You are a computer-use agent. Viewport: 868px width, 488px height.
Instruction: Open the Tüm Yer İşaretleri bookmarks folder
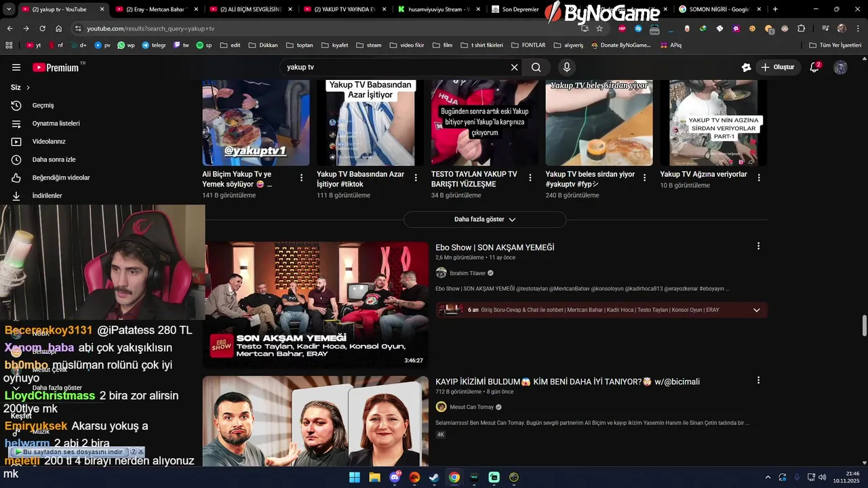pos(835,45)
